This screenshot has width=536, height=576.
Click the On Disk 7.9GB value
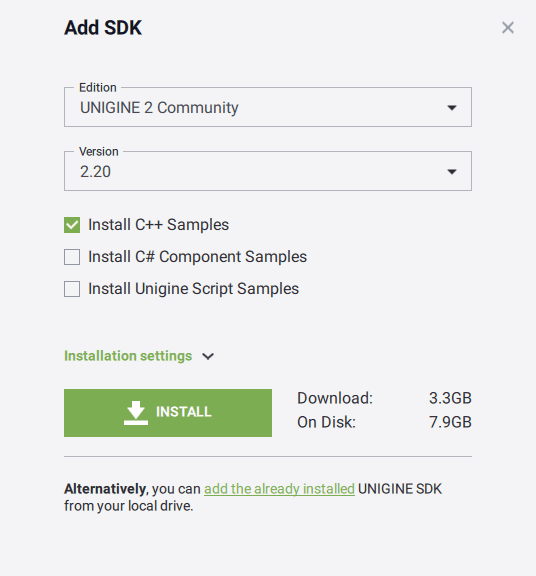click(x=450, y=422)
